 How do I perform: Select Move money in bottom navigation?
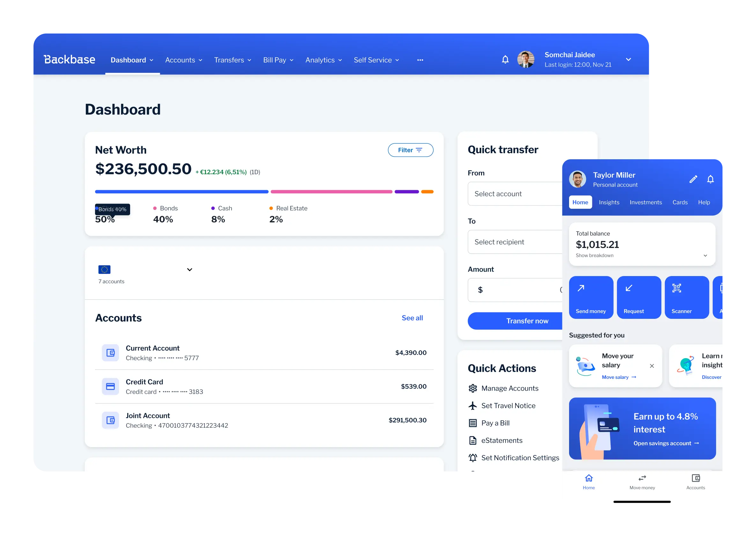coord(642,482)
